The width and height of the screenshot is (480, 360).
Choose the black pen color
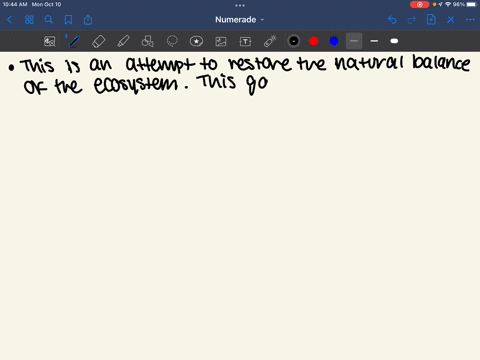pos(294,41)
